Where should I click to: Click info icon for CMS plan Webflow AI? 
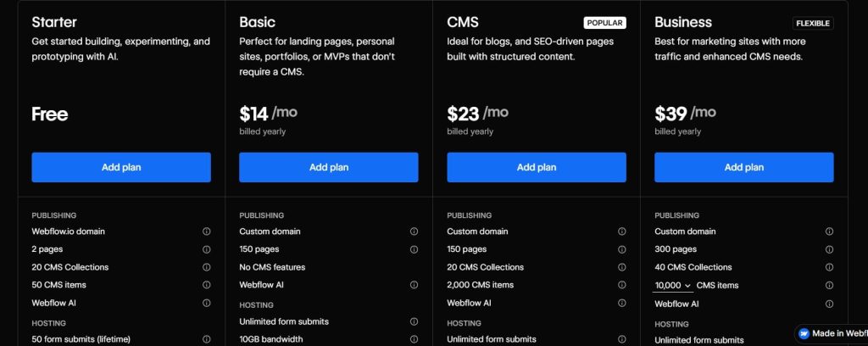pyautogui.click(x=621, y=303)
